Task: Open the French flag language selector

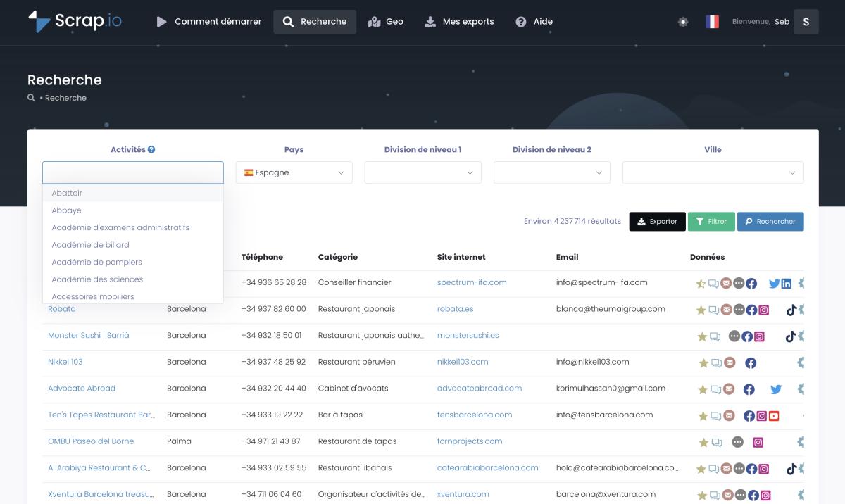Action: [x=712, y=22]
